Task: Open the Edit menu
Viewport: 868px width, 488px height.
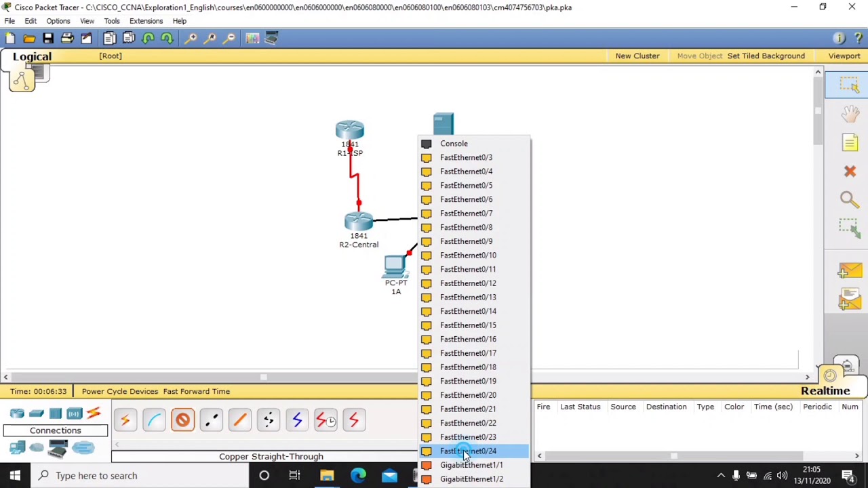Action: [x=31, y=21]
